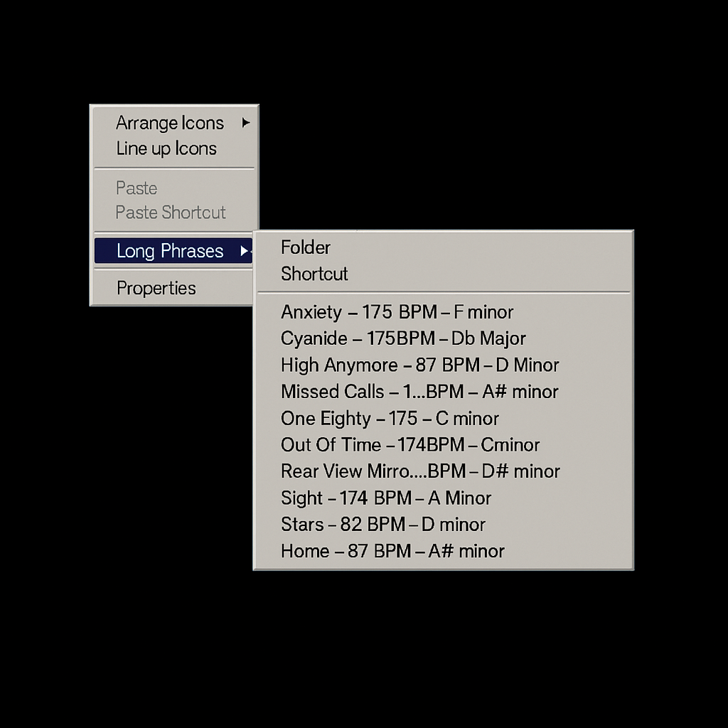
Task: Click the Long Phrases submenu arrow
Action: coord(244,251)
